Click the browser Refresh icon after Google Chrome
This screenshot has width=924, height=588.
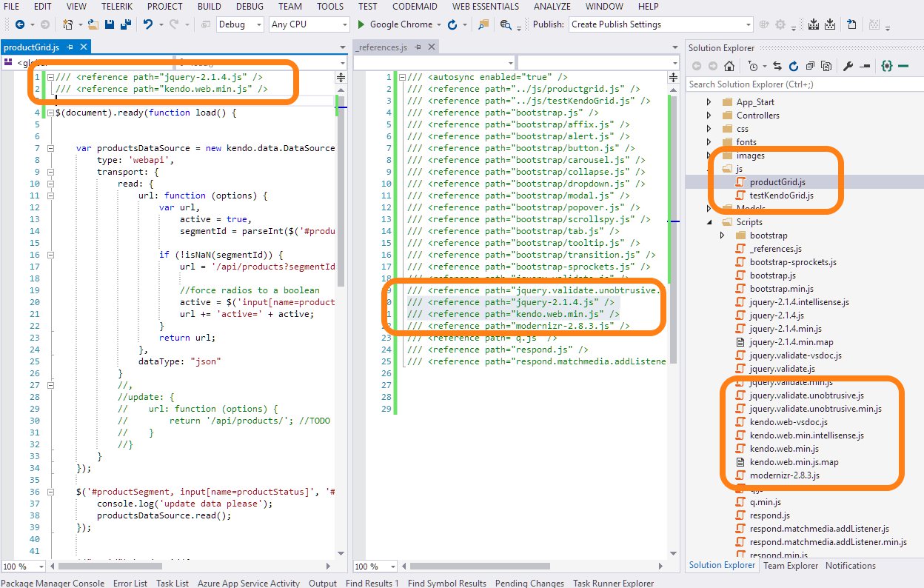point(452,24)
